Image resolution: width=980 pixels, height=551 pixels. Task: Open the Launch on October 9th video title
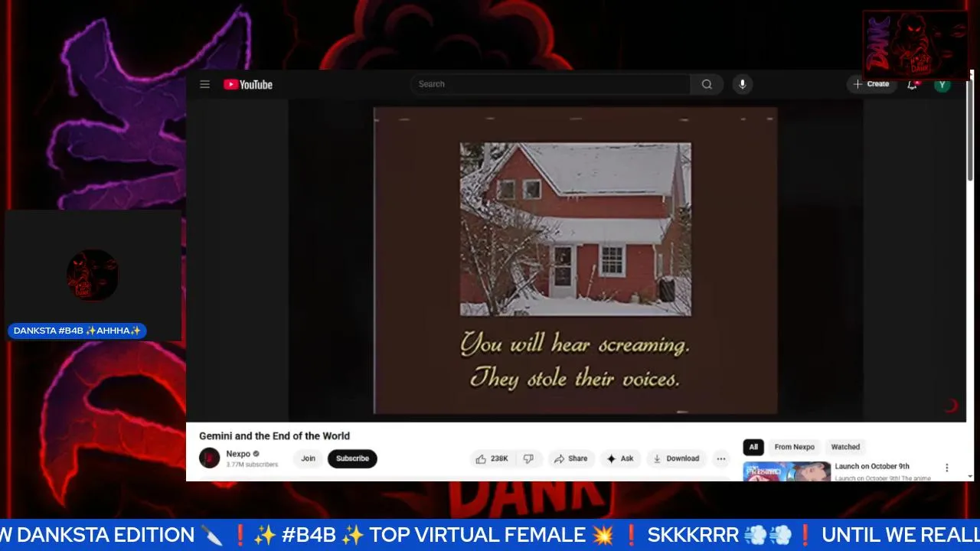[872, 466]
